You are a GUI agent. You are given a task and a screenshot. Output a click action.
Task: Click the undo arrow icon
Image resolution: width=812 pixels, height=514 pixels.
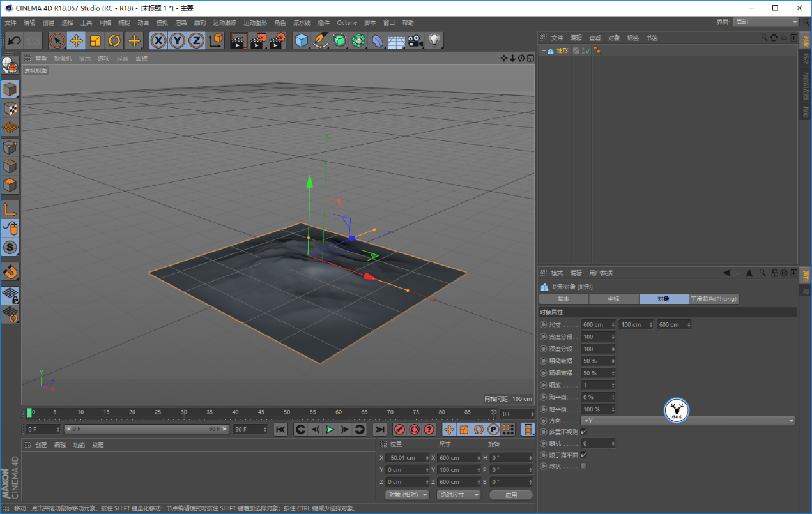pyautogui.click(x=14, y=41)
